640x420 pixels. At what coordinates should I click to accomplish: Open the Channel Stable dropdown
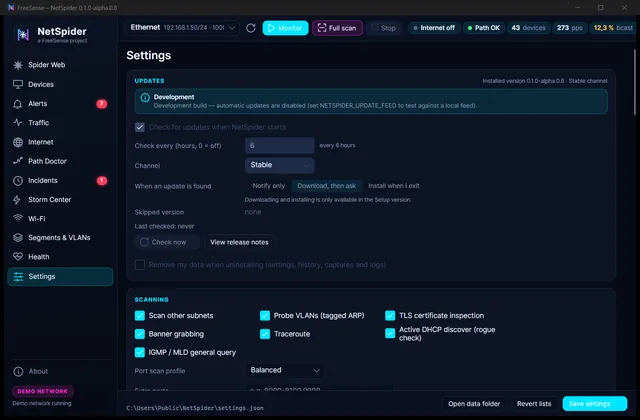coord(280,165)
